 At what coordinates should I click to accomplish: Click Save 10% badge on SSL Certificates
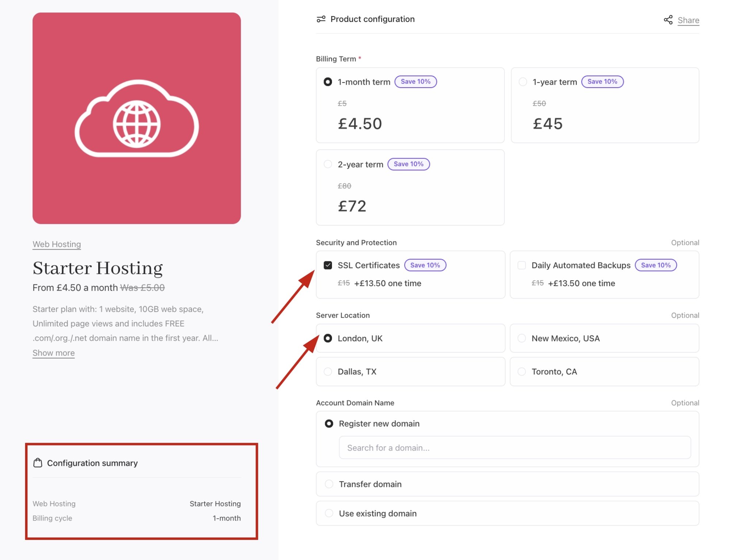tap(425, 265)
